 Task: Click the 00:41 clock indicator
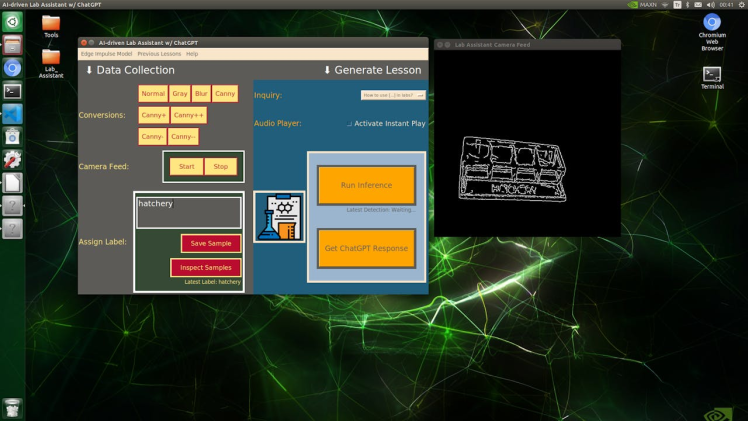tap(727, 5)
